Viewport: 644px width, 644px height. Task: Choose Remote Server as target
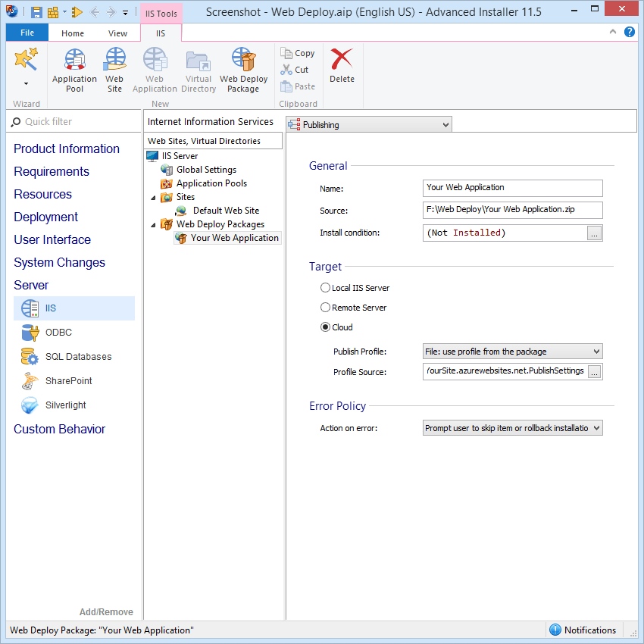tap(326, 307)
